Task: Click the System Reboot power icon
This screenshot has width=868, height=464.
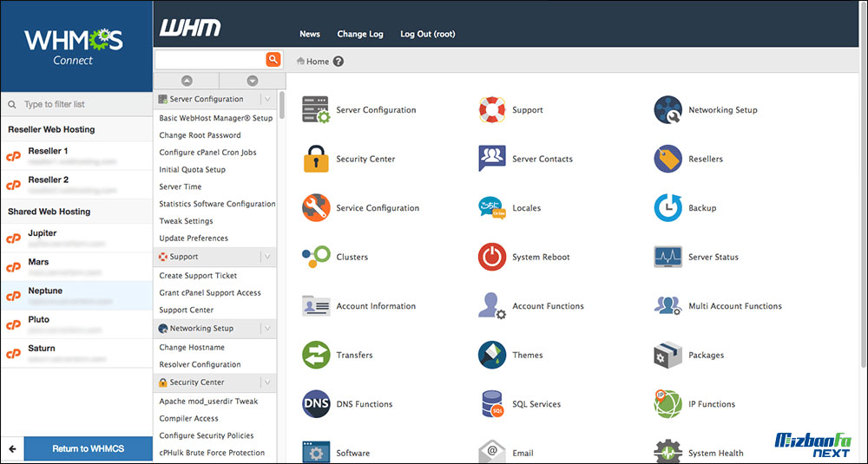Action: 492,257
